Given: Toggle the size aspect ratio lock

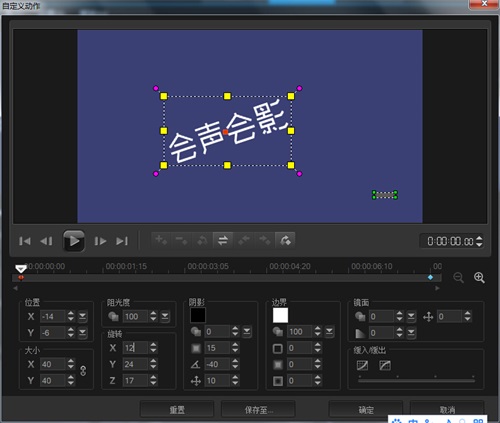Looking at the screenshot, I should click(83, 371).
